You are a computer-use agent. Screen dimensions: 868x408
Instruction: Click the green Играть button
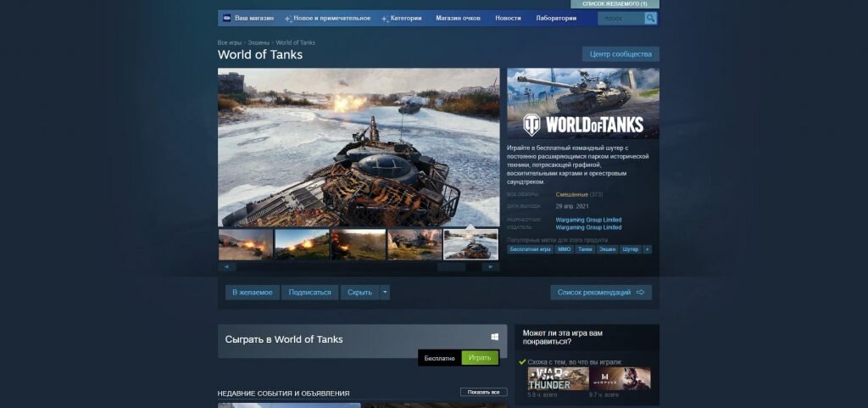[480, 358]
